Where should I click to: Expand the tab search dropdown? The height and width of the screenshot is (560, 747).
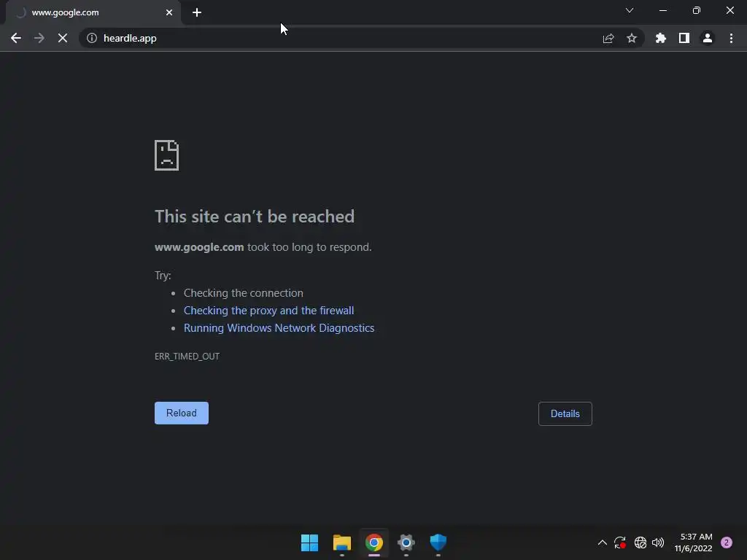(630, 10)
